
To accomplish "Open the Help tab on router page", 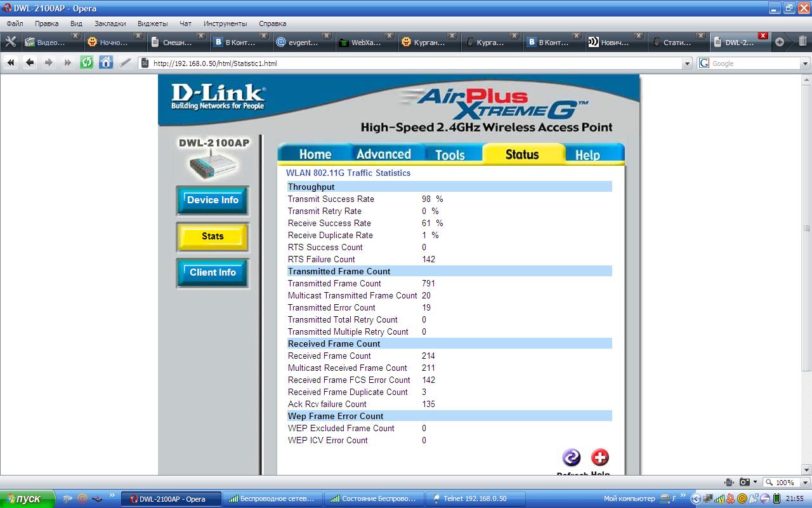I will (587, 154).
